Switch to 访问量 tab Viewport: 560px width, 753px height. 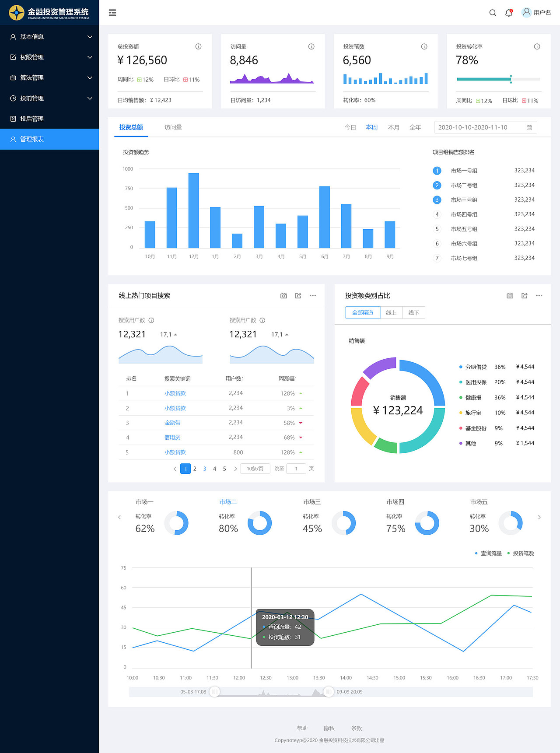pyautogui.click(x=173, y=127)
